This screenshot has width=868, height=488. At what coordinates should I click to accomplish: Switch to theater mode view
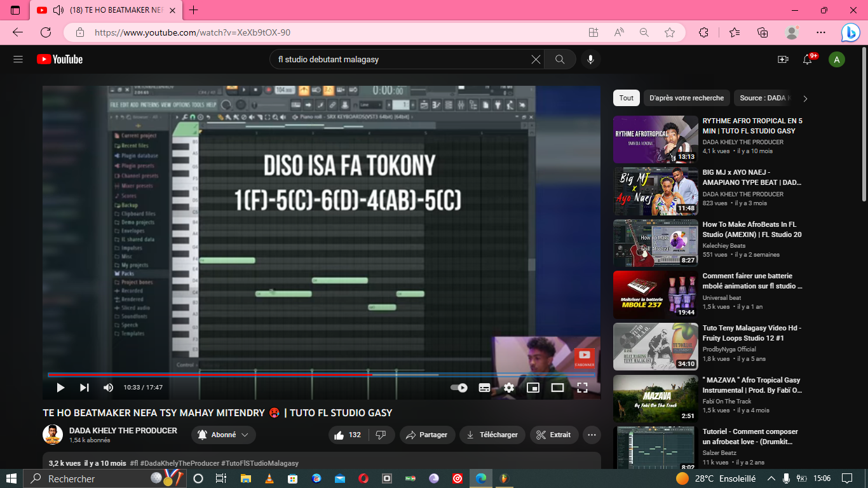click(x=557, y=388)
